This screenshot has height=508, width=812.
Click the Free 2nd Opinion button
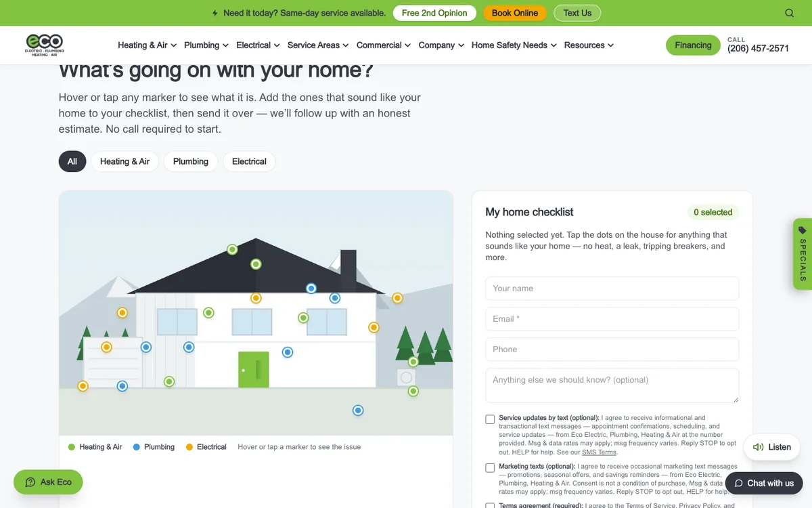pyautogui.click(x=434, y=13)
